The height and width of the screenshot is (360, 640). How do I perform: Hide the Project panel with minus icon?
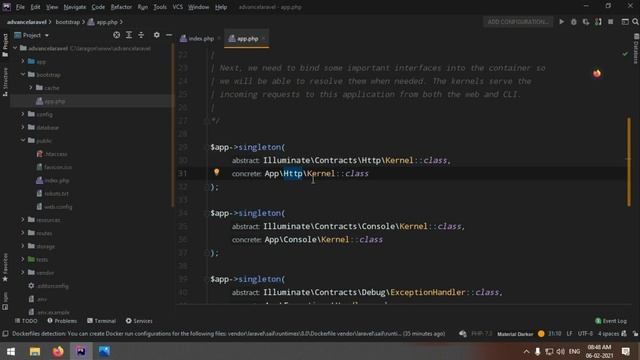[169, 35]
